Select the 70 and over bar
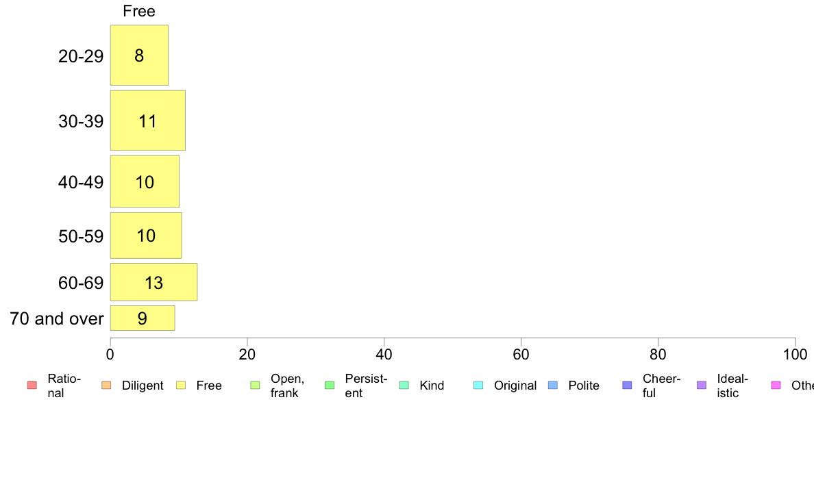Image resolution: width=814 pixels, height=504 pixels. (143, 318)
